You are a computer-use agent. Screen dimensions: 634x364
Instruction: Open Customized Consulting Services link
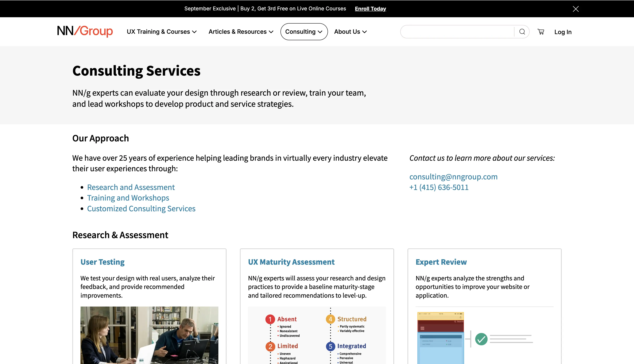141,209
